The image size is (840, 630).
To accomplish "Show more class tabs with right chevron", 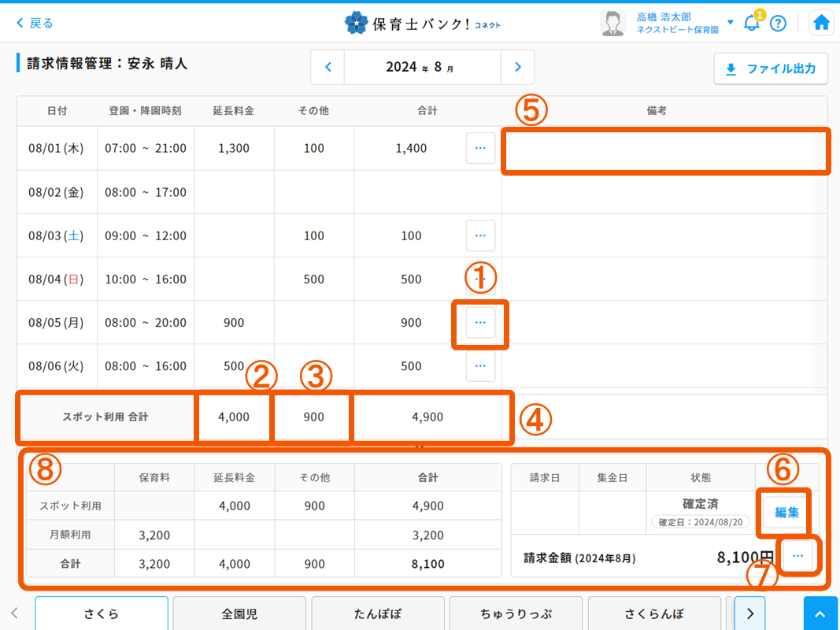I will [x=749, y=613].
